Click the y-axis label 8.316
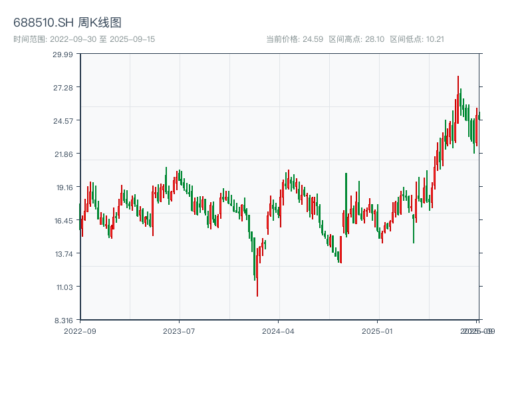532x399 pixels. 64,321
